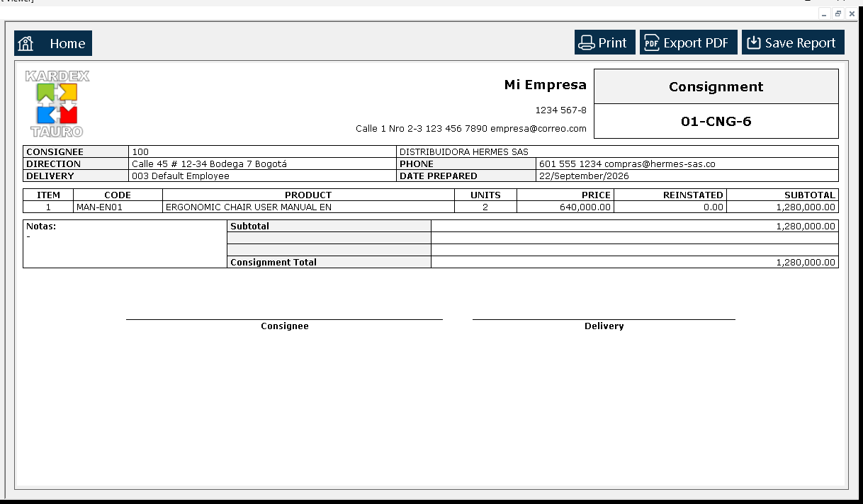Screen dimensions: 863x504
Task: Click ERGONOMIC CHAIR USER MANUAL EN product
Action: pos(248,207)
